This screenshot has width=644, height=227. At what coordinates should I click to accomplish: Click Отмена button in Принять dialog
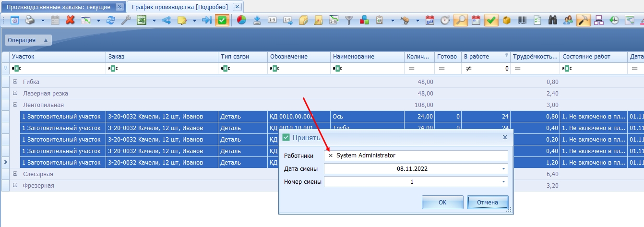click(488, 203)
